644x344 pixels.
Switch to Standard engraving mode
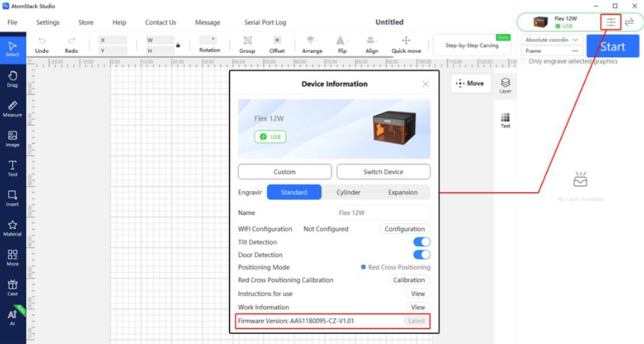[x=294, y=192]
